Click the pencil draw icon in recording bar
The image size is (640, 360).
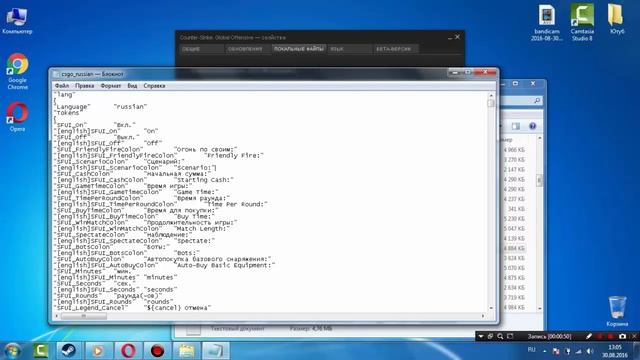[x=589, y=336]
